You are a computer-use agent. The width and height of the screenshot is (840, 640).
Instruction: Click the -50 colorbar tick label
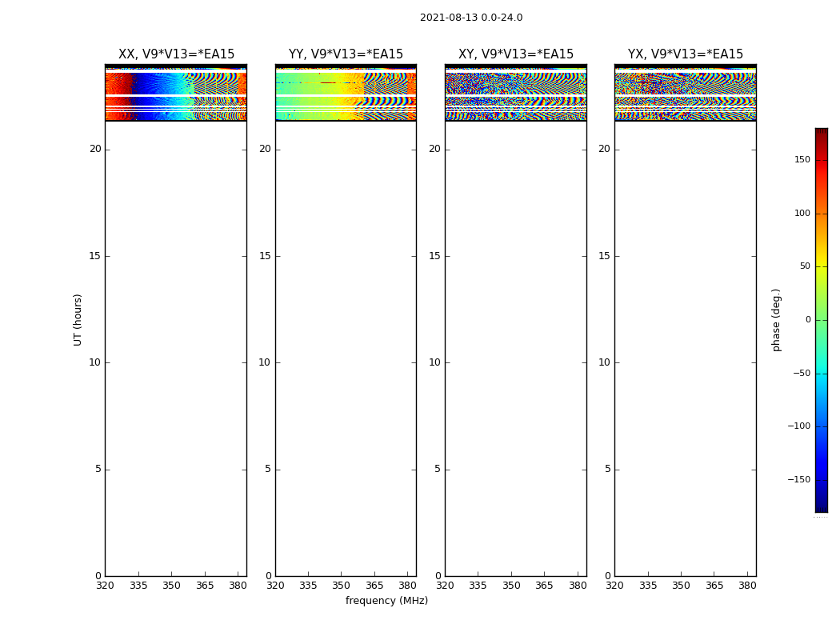(802, 374)
